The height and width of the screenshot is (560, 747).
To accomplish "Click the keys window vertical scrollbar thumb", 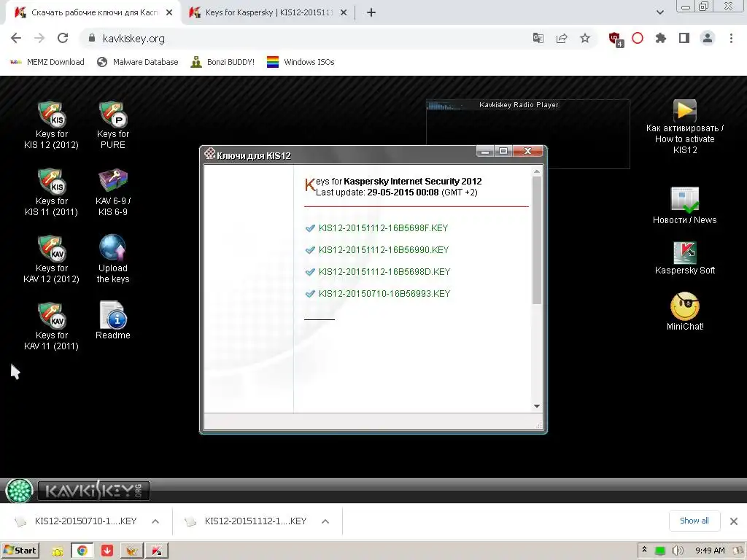I will (x=537, y=241).
